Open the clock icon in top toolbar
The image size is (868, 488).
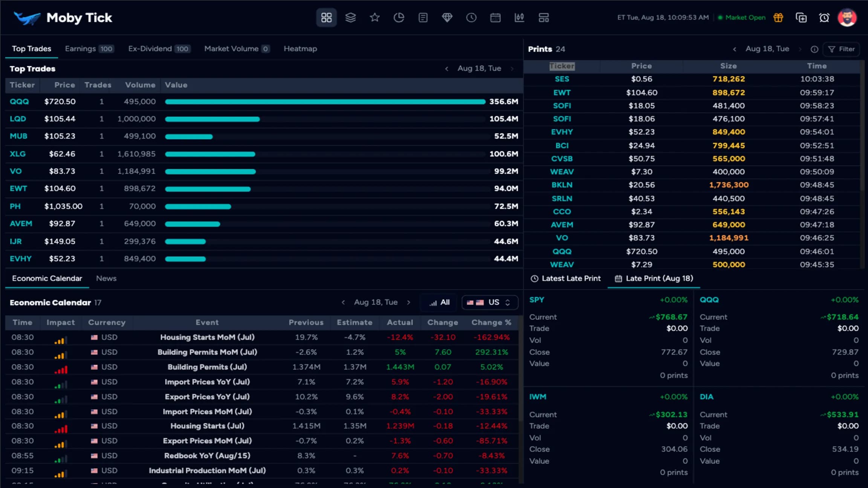pos(471,18)
